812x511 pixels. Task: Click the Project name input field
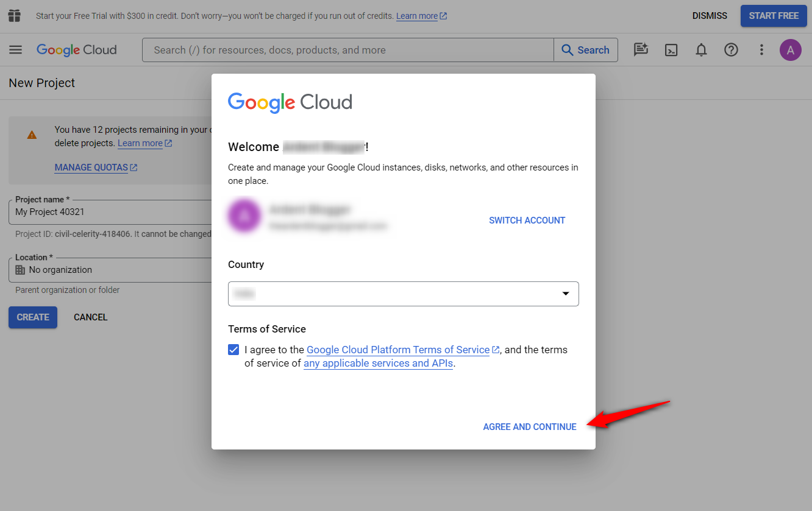tap(110, 212)
